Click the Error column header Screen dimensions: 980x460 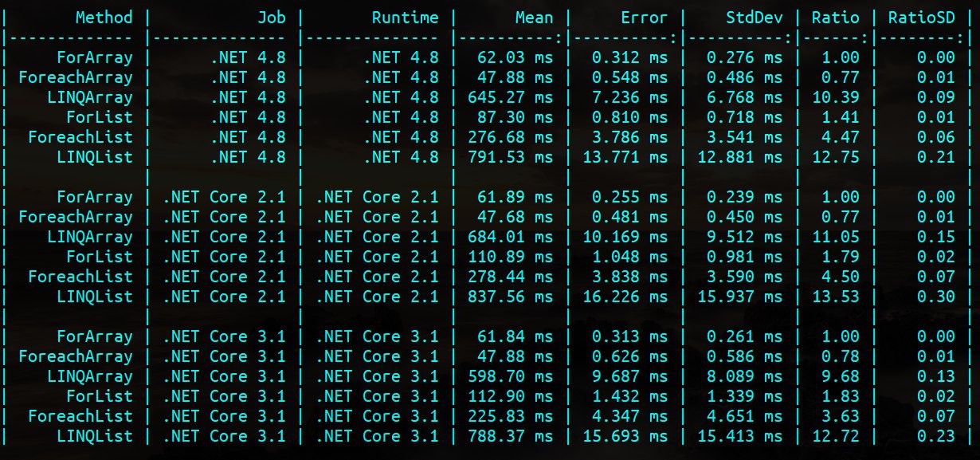click(x=644, y=18)
